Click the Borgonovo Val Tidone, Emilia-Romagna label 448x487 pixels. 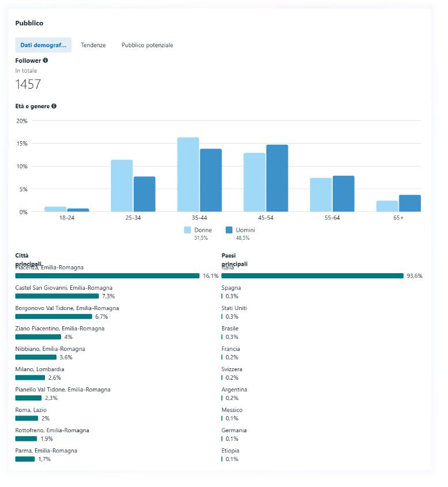point(67,308)
